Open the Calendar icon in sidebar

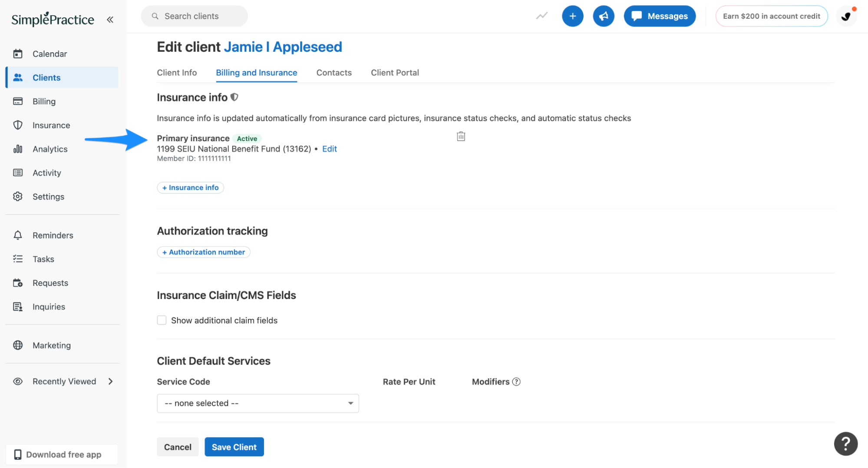click(18, 54)
